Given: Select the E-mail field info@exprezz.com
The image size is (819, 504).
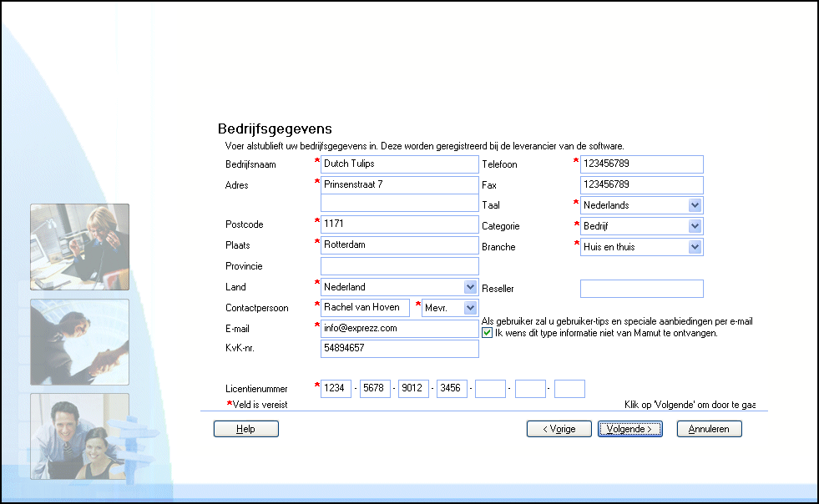Looking at the screenshot, I should (x=400, y=329).
